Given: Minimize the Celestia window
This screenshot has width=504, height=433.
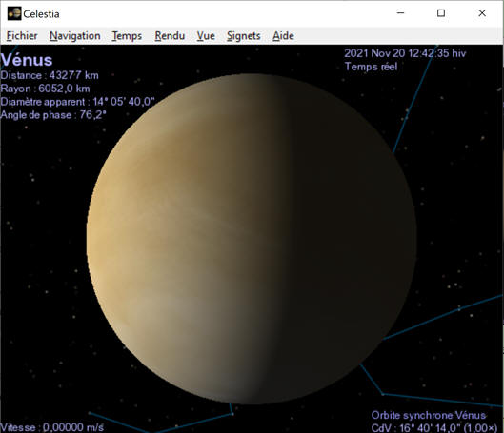Looking at the screenshot, I should click(x=400, y=13).
